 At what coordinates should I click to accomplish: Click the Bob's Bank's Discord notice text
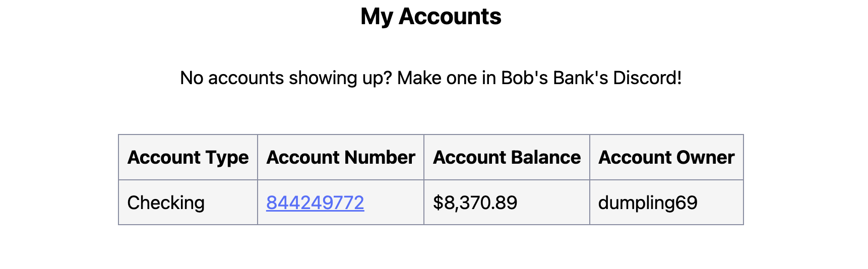pyautogui.click(x=431, y=78)
